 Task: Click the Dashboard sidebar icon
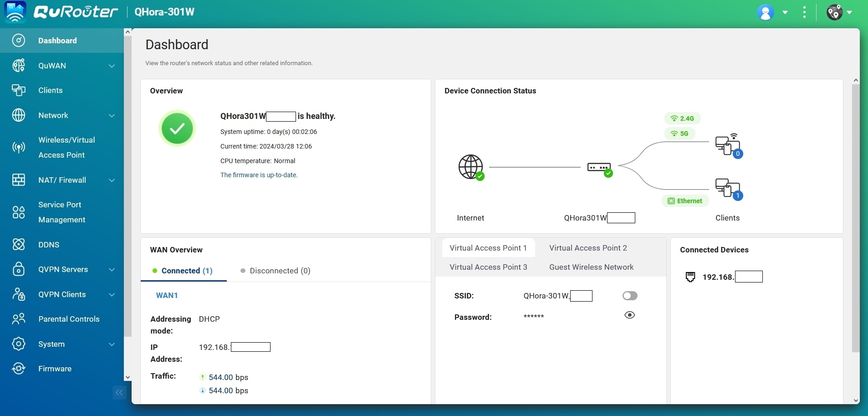[x=19, y=41]
